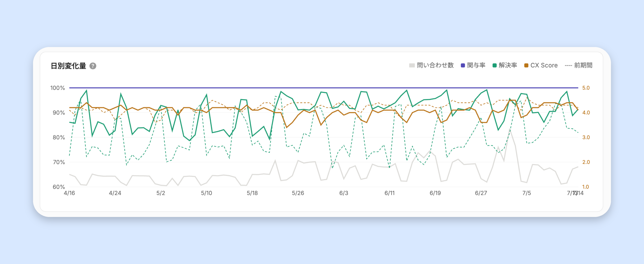
Task: Click the 1.0 right axis label
Action: coord(586,187)
